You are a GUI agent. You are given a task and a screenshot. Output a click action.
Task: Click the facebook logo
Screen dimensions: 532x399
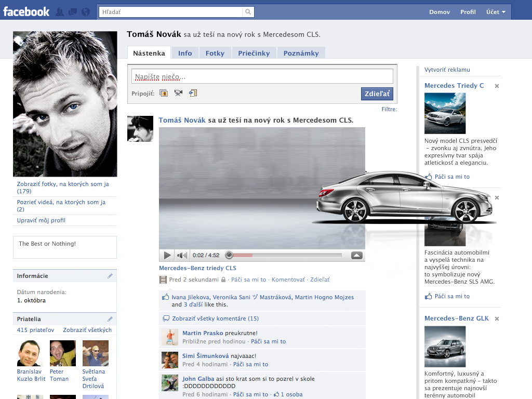click(x=26, y=12)
